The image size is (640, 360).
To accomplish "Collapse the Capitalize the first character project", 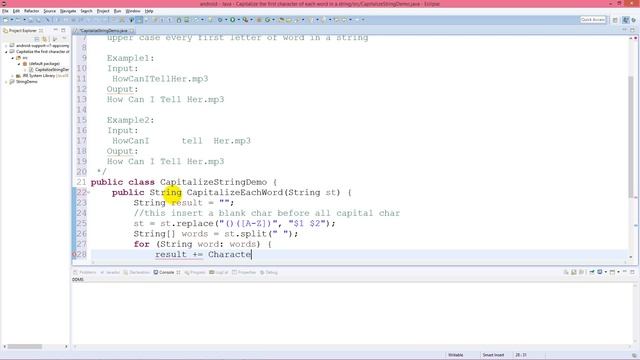I will pyautogui.click(x=6, y=52).
